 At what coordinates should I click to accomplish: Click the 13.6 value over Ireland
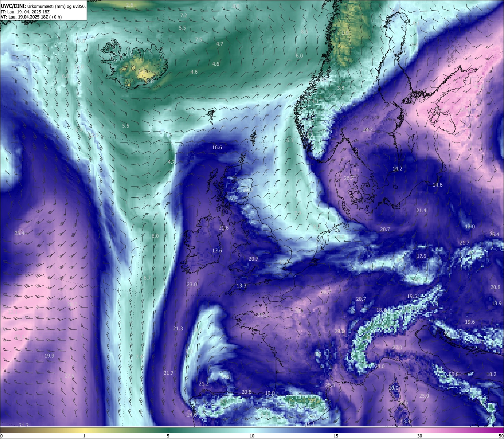click(x=217, y=250)
